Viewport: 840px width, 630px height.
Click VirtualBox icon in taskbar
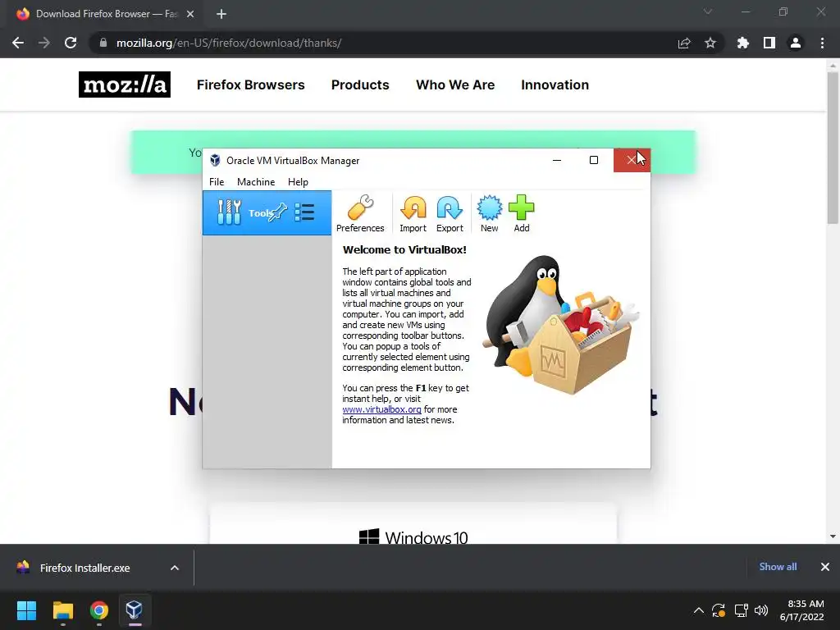point(135,610)
